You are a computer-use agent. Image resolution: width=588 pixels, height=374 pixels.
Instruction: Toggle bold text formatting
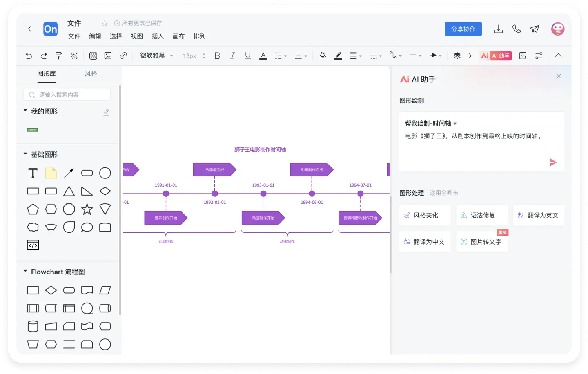click(217, 56)
